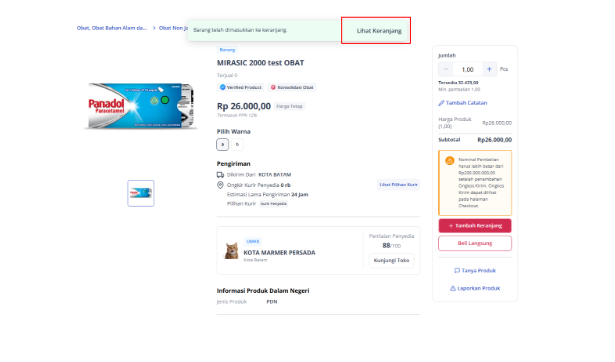
Task: Open the Obat Non breadcrumb link
Action: 173,28
